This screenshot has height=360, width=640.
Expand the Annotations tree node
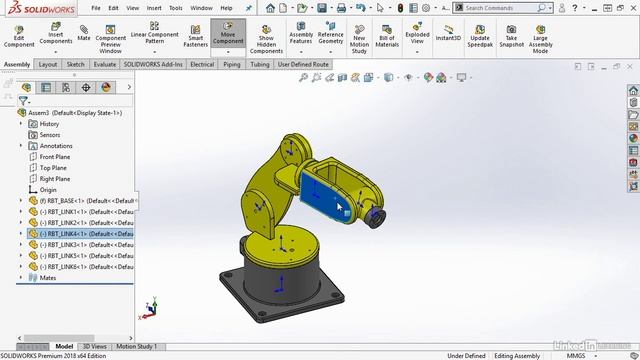tap(21, 145)
